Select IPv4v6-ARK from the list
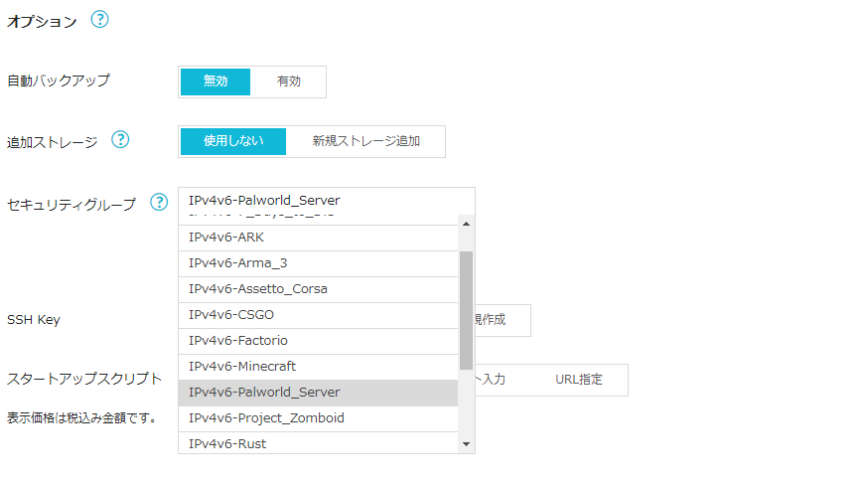868x485 pixels. tap(318, 238)
